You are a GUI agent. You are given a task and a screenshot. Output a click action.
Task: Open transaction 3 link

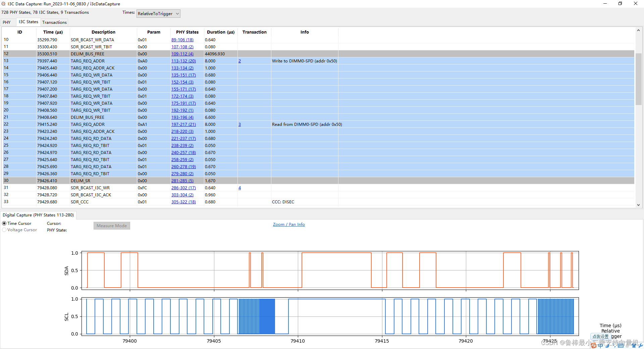(x=239, y=124)
